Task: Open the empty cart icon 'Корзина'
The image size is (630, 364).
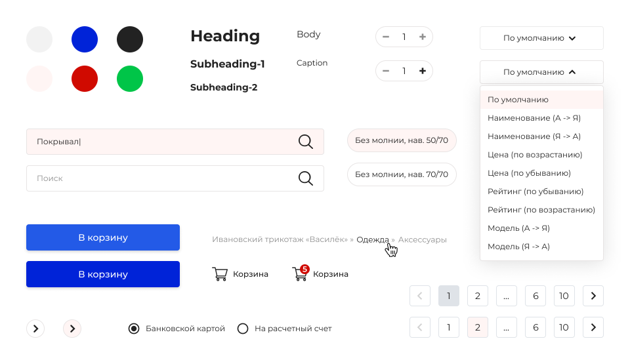Action: [220, 274]
